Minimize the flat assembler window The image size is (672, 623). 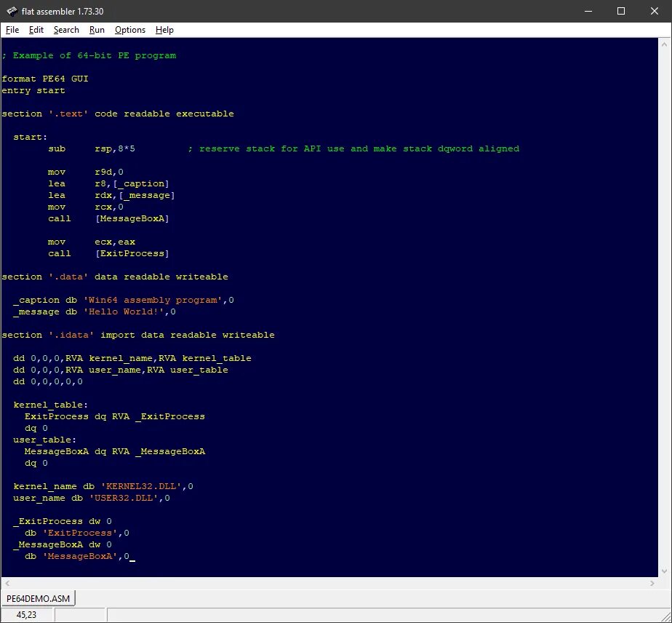(588, 11)
